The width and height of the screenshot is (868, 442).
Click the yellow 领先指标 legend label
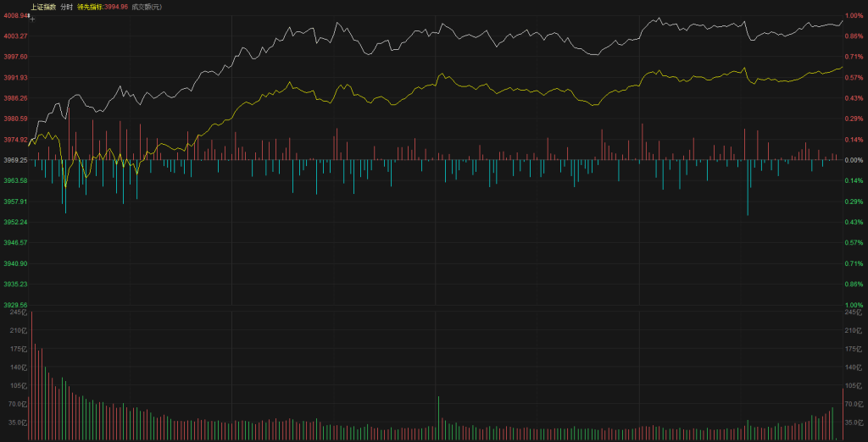(x=90, y=7)
